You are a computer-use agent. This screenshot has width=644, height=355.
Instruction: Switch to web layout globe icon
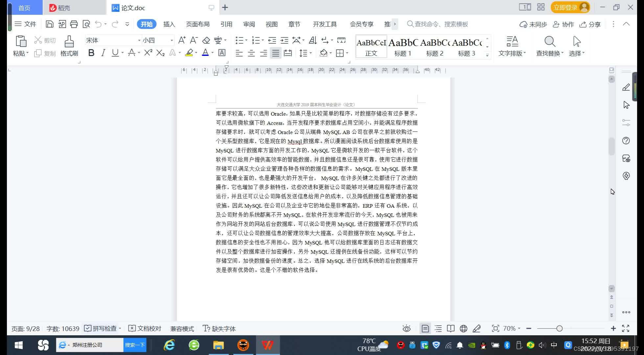464,328
